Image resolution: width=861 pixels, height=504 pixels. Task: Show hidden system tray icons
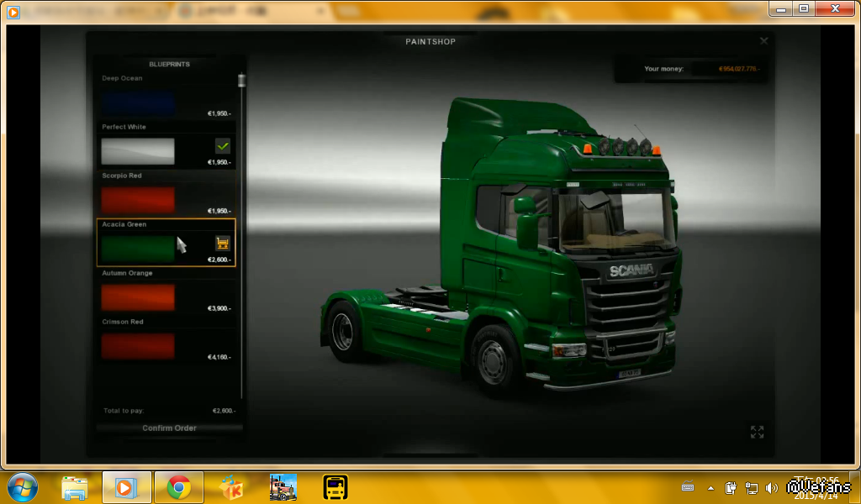710,488
